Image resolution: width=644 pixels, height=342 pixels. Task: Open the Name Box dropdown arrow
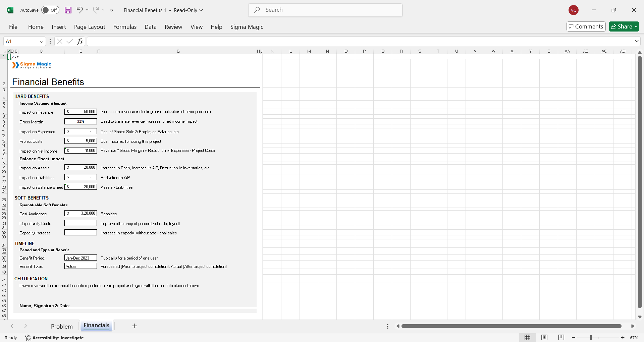pyautogui.click(x=42, y=42)
